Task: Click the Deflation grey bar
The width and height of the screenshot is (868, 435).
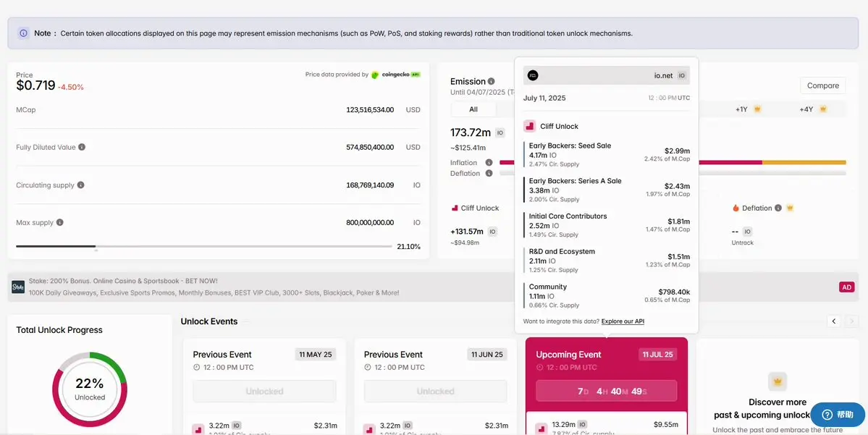Action: click(673, 173)
